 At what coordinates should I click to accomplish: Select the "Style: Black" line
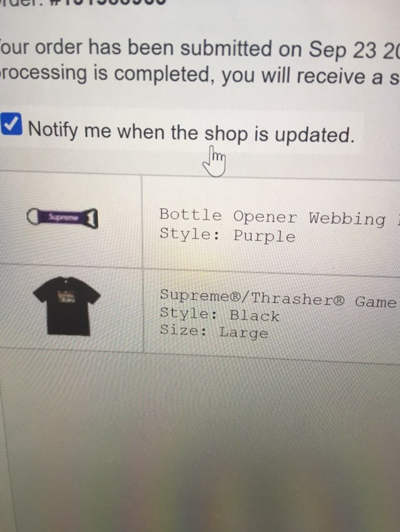pyautogui.click(x=220, y=314)
